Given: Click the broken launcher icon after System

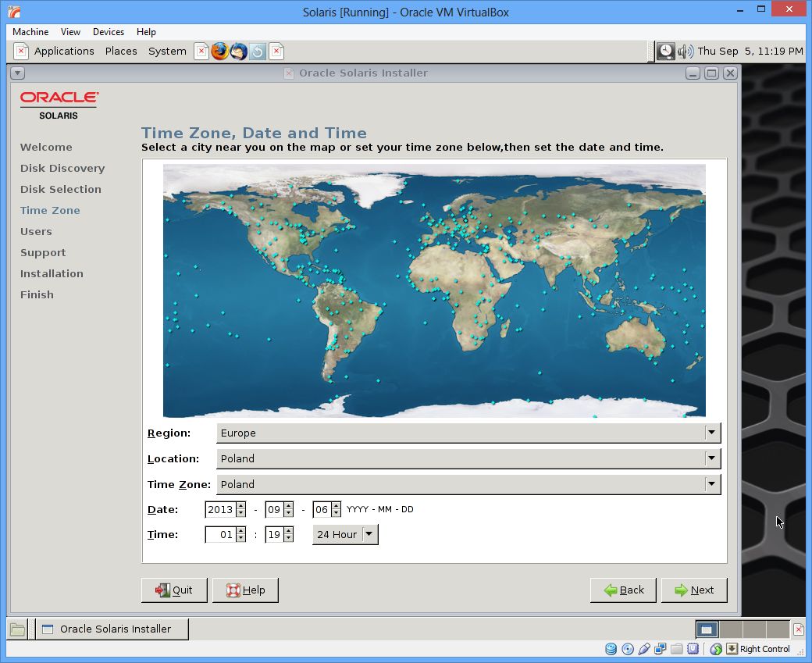Looking at the screenshot, I should tap(201, 52).
